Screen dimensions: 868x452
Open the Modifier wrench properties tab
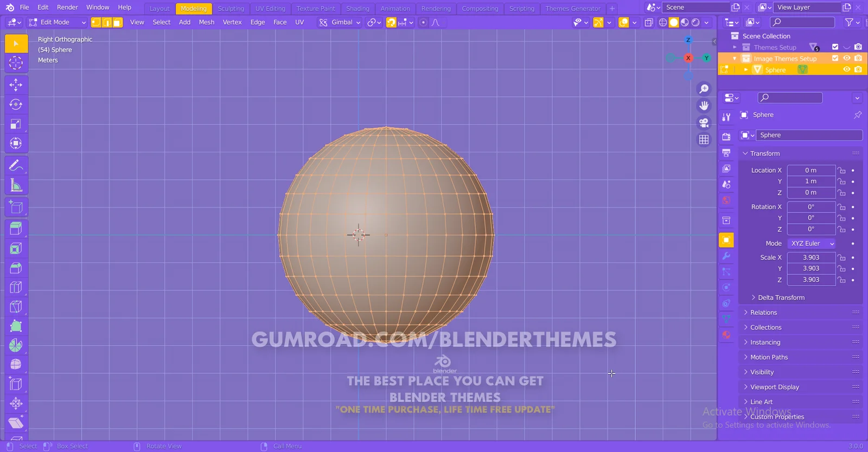pos(726,256)
